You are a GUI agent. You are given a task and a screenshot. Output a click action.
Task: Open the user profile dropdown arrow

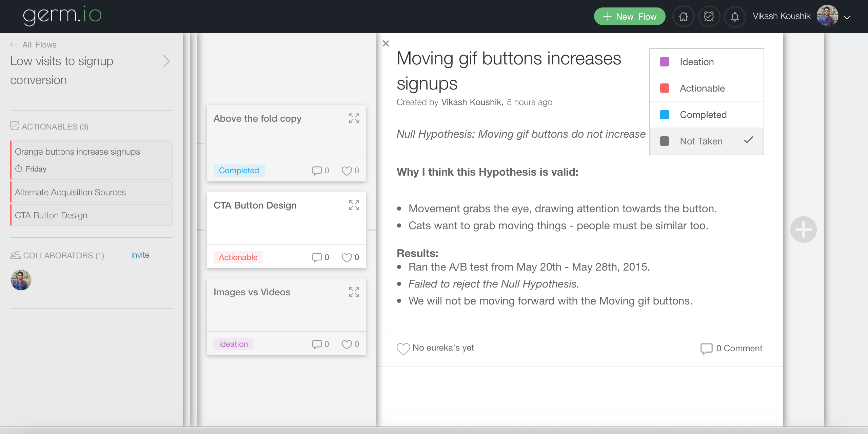[x=847, y=17]
